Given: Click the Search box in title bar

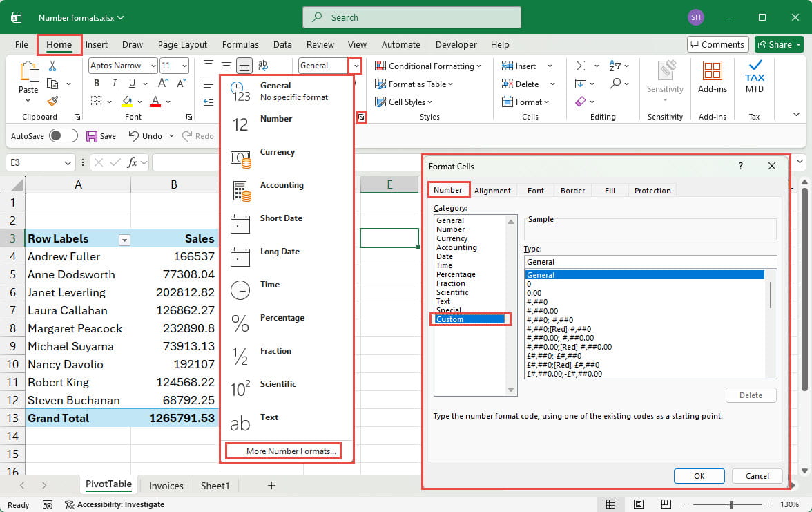Looking at the screenshot, I should pos(412,17).
